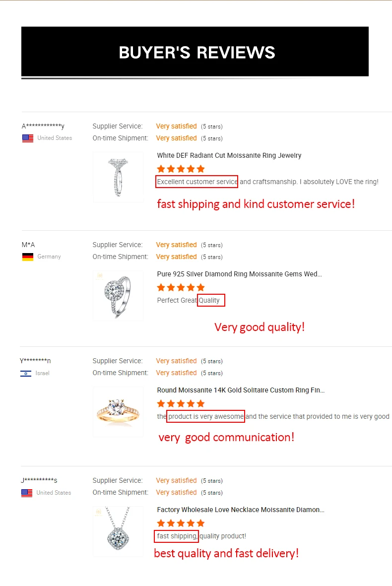Image resolution: width=392 pixels, height=586 pixels.
Task: Open Pure 925 Silver Diamond Ring Moissanite link
Action: pyautogui.click(x=239, y=274)
